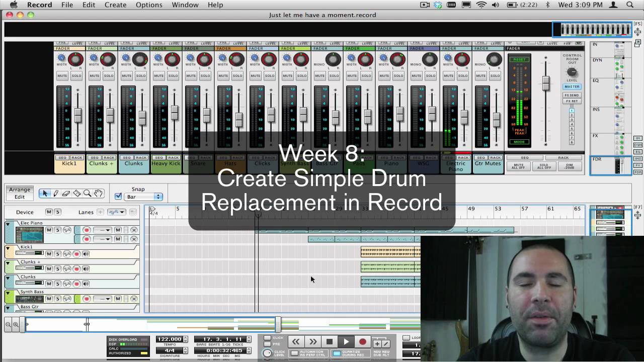Click the Record button in transport

point(363,342)
